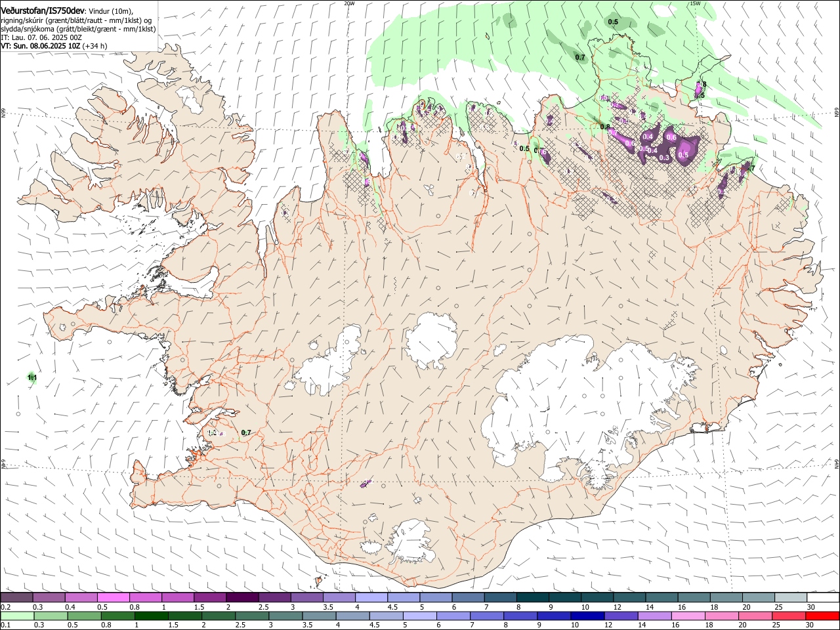Click the '20W' longitude label at top
The height and width of the screenshot is (630, 840).
(x=349, y=3)
